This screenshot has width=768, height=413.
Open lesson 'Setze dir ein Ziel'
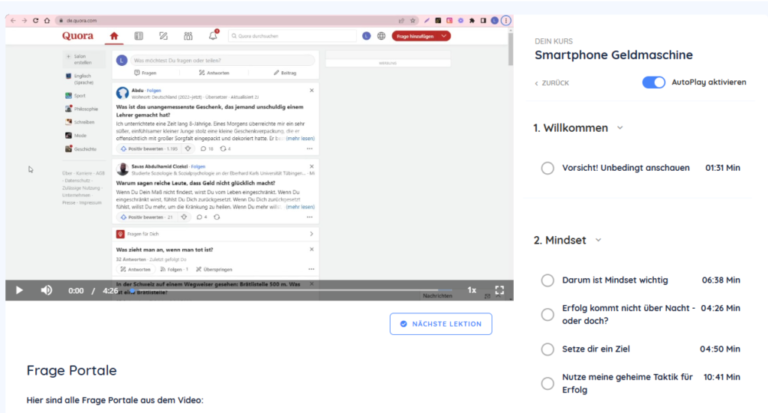click(596, 349)
